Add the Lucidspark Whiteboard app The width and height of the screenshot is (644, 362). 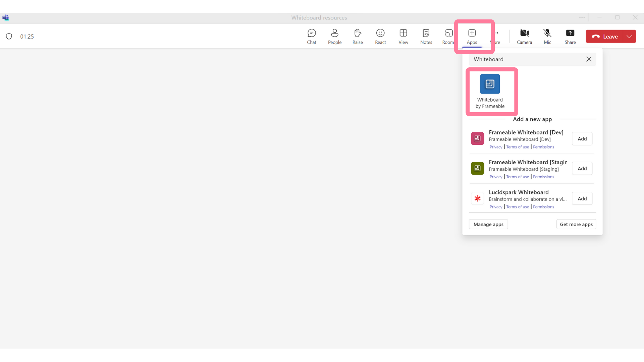582,198
